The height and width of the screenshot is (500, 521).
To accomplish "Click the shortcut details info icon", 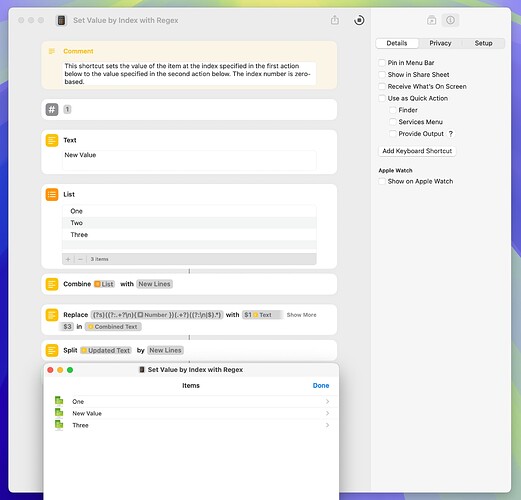I will click(450, 20).
